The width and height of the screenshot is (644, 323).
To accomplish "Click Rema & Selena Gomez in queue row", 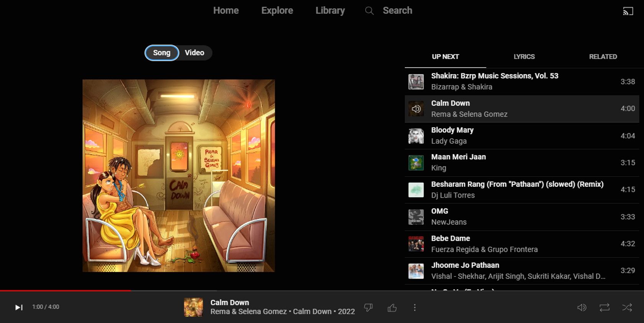I will tap(469, 114).
